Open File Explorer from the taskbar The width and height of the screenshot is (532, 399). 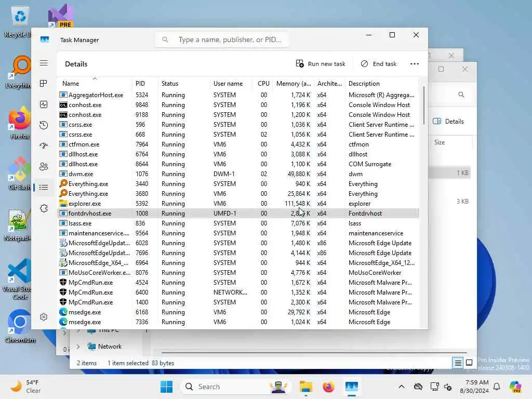click(x=305, y=387)
